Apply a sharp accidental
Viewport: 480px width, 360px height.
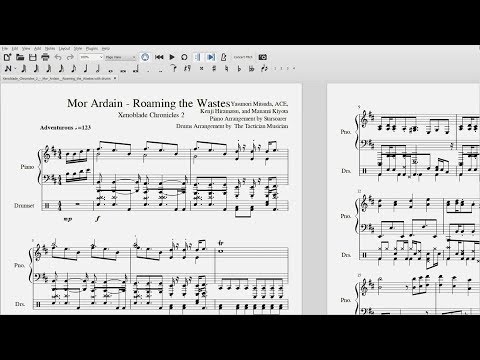point(214,69)
